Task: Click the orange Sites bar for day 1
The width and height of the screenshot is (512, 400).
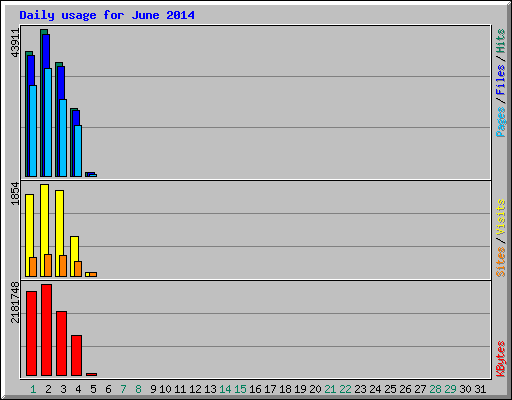Action: 33,267
